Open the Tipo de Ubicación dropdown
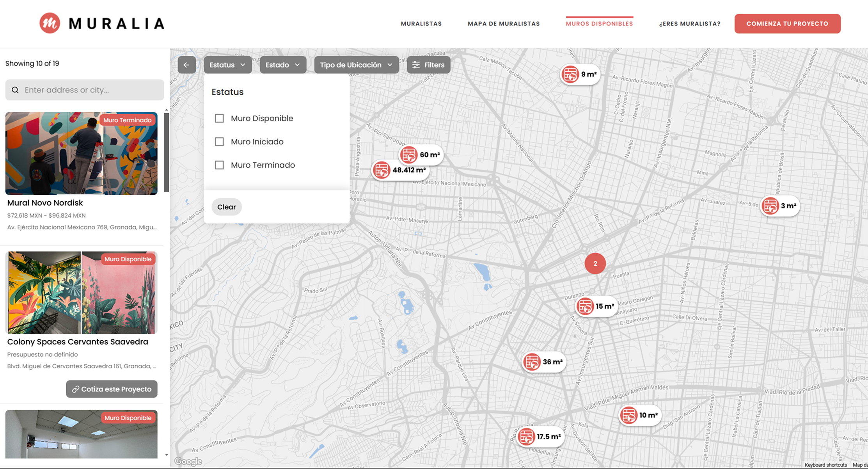 [356, 65]
